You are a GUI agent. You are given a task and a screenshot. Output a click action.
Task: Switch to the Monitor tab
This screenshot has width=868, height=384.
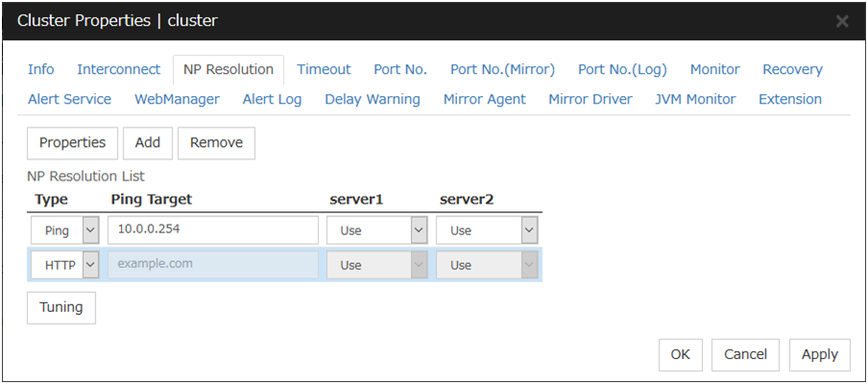click(714, 69)
